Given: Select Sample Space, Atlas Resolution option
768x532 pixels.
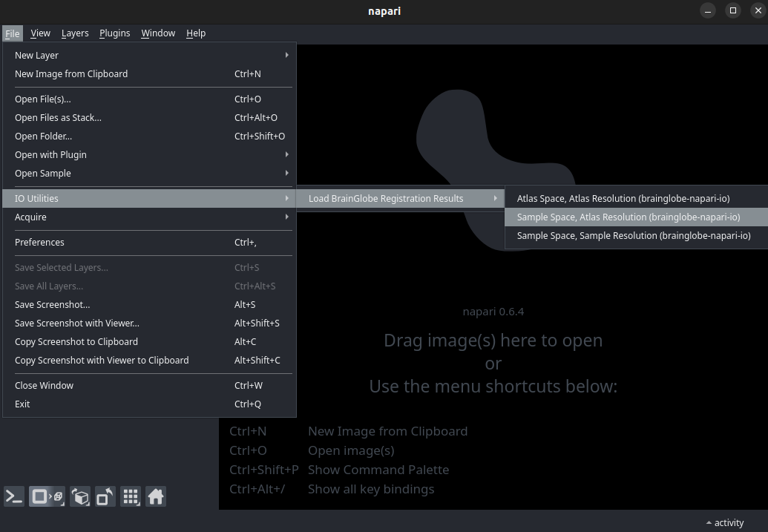Looking at the screenshot, I should (636, 217).
